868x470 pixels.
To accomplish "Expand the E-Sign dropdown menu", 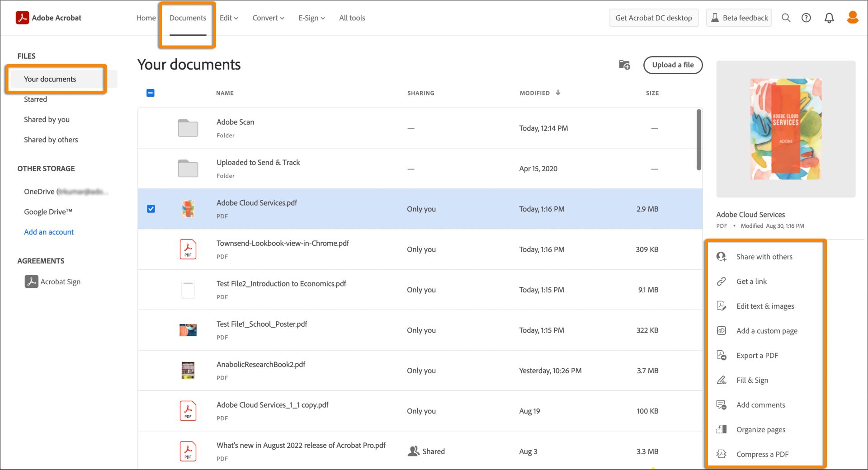I will (x=311, y=18).
